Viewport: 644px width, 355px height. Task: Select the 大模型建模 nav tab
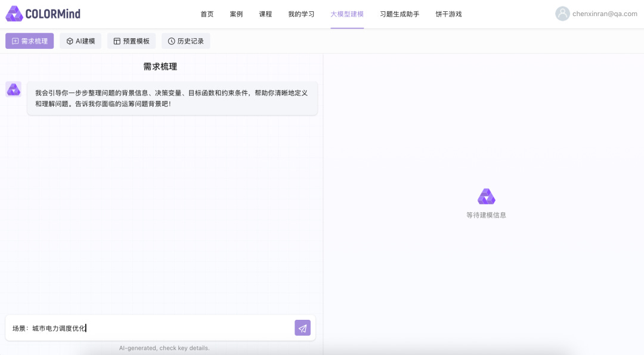coord(347,14)
